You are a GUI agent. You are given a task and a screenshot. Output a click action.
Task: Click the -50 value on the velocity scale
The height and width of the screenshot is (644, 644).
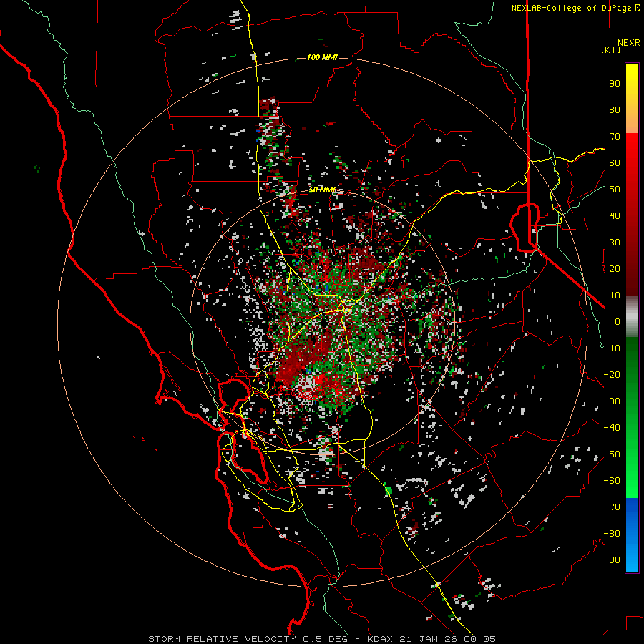tap(612, 454)
